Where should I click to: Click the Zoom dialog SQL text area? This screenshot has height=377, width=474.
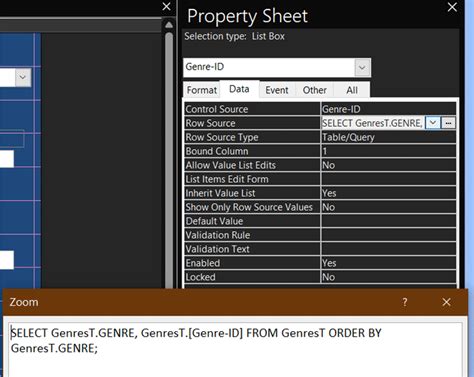(235, 349)
